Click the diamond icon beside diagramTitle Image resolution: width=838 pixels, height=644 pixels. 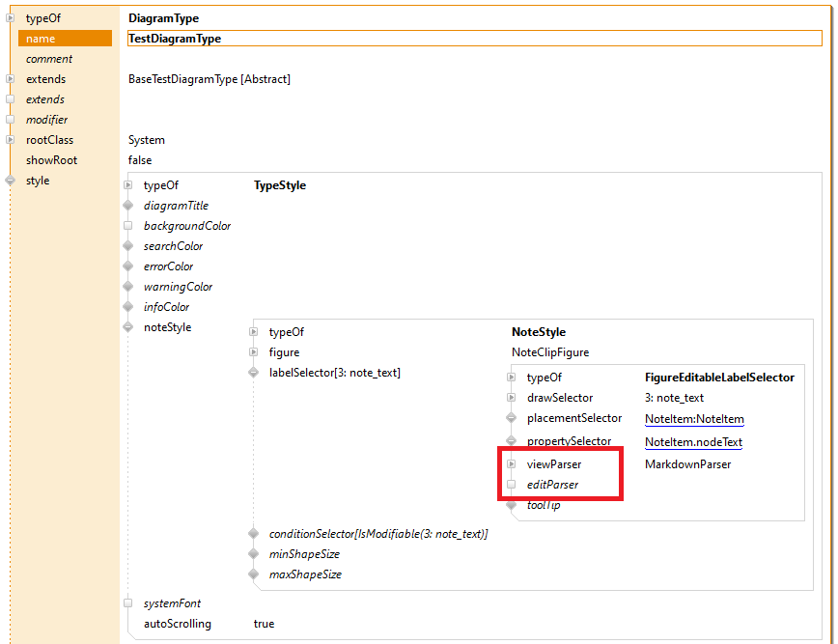pyautogui.click(x=127, y=206)
